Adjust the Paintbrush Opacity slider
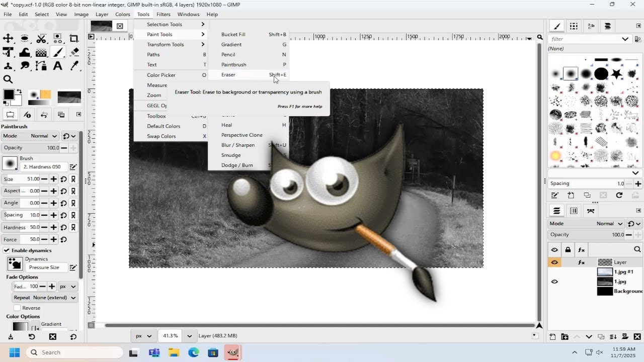The height and width of the screenshot is (362, 644). click(x=30, y=148)
